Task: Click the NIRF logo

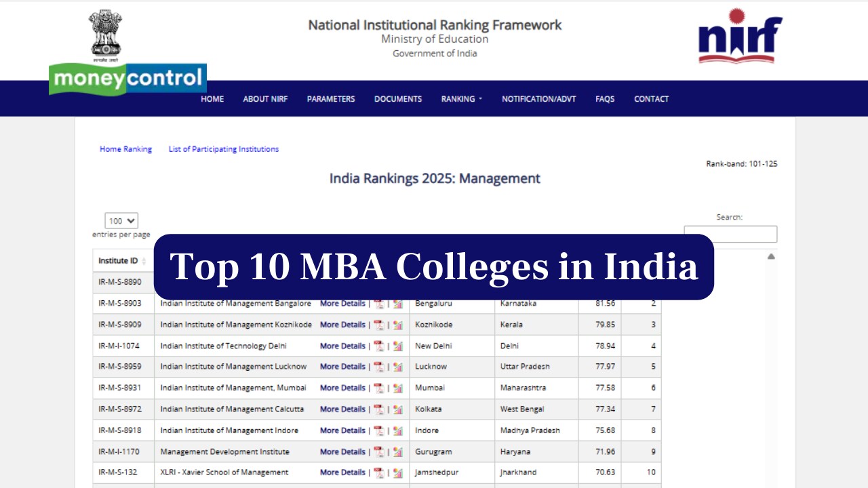Action: tap(740, 36)
